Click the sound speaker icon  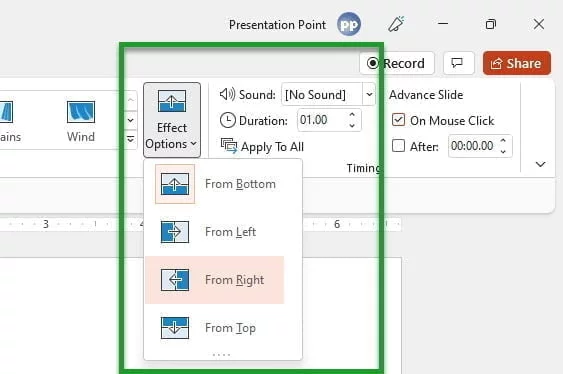pyautogui.click(x=227, y=94)
